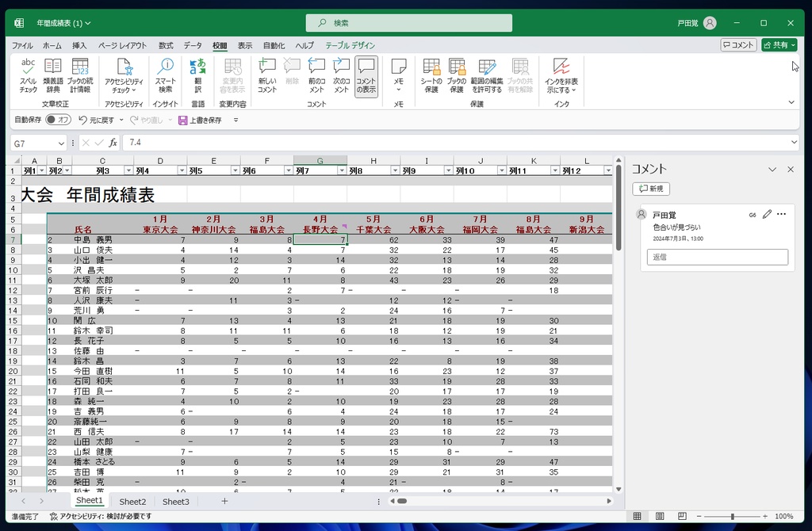Open the share (共有) dropdown arrow
812x531 pixels.
tap(793, 45)
